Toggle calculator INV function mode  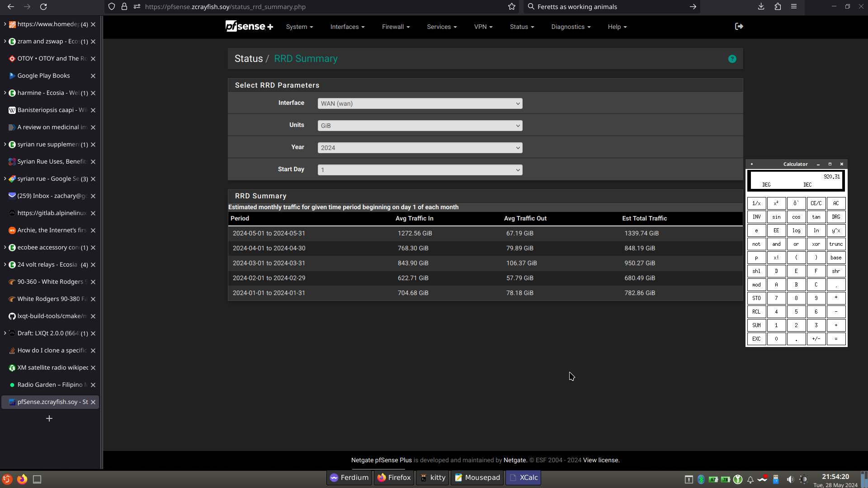(756, 217)
